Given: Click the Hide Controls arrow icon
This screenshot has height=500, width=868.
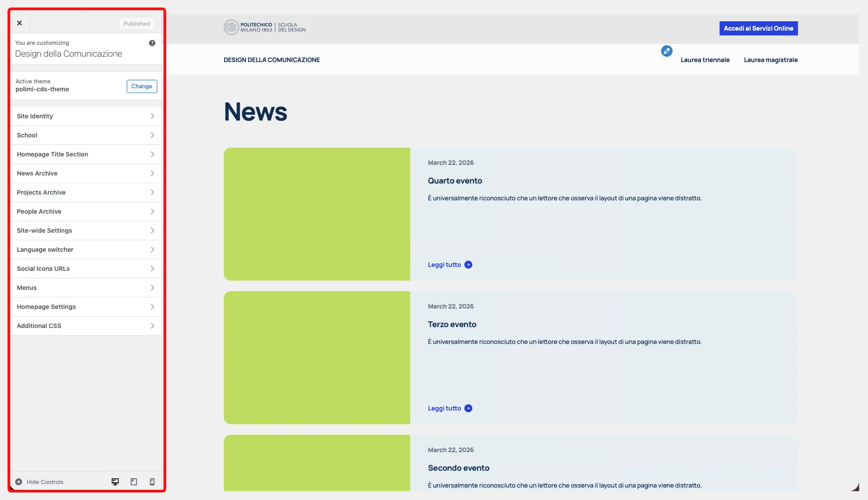Looking at the screenshot, I should click(x=19, y=482).
